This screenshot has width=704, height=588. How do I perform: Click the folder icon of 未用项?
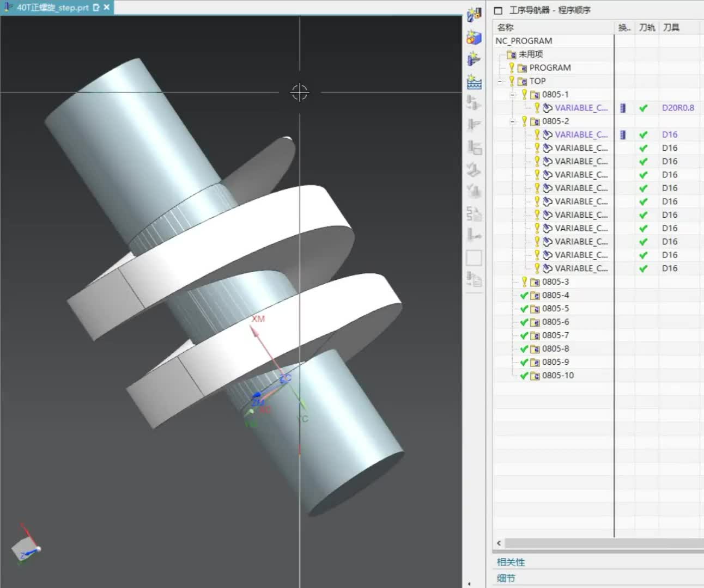point(511,54)
